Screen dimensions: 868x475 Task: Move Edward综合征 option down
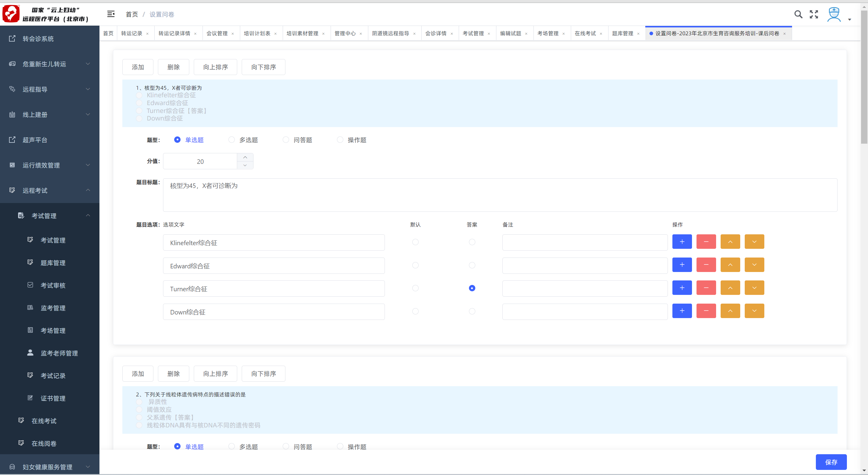754,264
